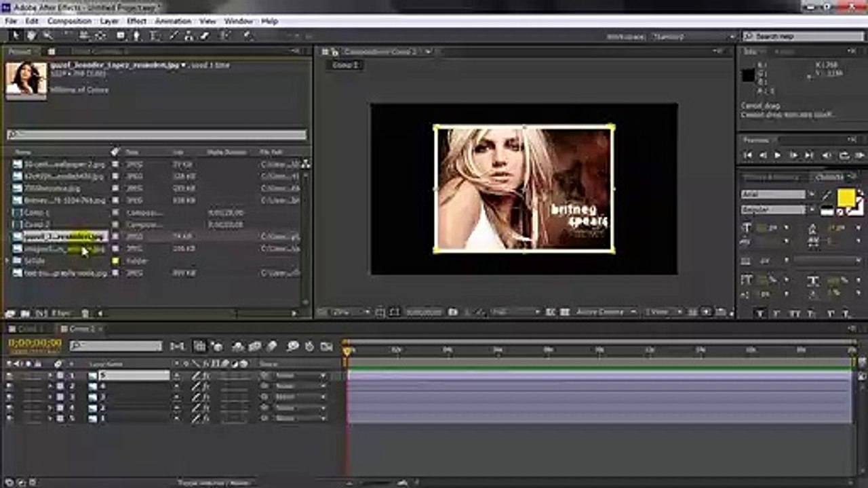This screenshot has width=868, height=488.
Task: Open the viewer magnification ratio dropdown
Action: pos(351,312)
